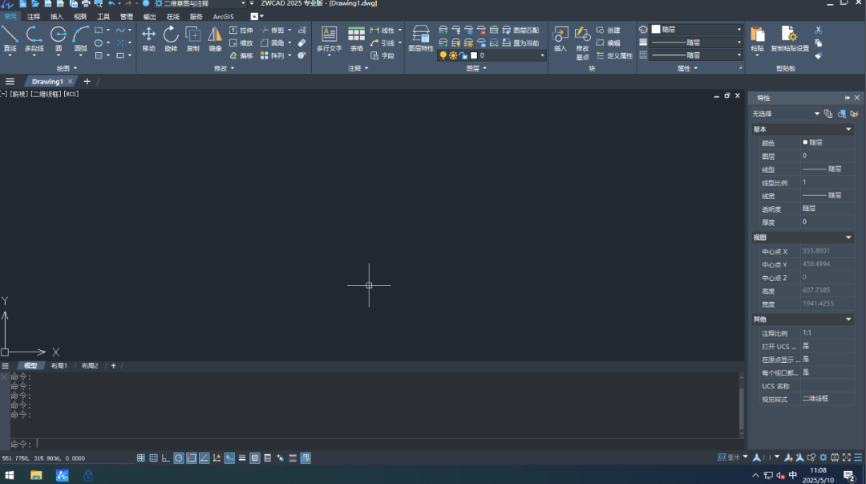Select the Polyline (多段线) tool
The width and height of the screenshot is (866, 484).
[34, 37]
